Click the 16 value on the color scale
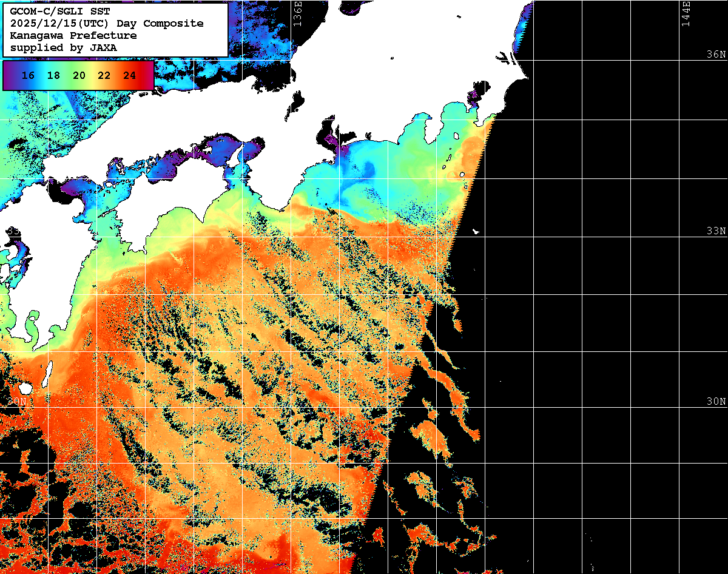This screenshot has height=574, width=728. (x=27, y=76)
